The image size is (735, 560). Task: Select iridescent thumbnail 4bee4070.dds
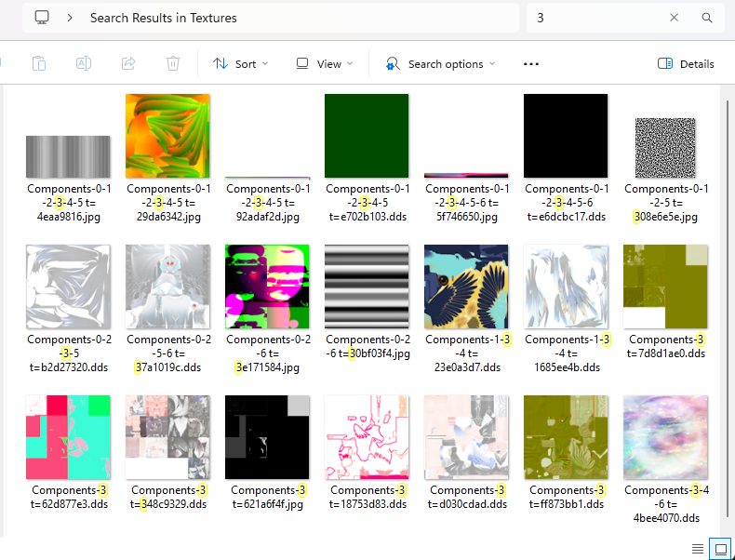(665, 437)
